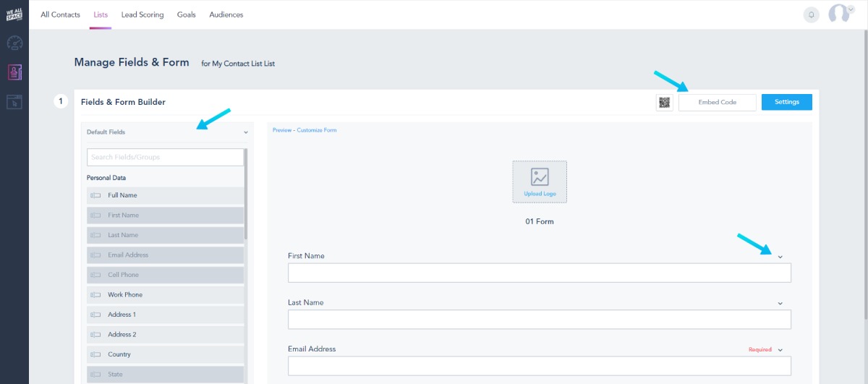Expand Email Address field options chevron
This screenshot has width=868, height=384.
click(x=780, y=350)
